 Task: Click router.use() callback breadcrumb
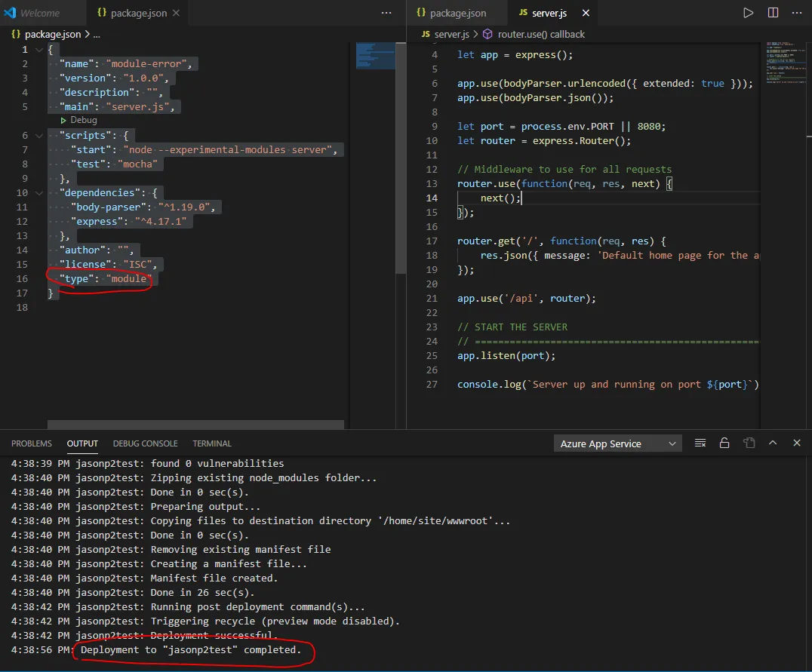(x=541, y=34)
